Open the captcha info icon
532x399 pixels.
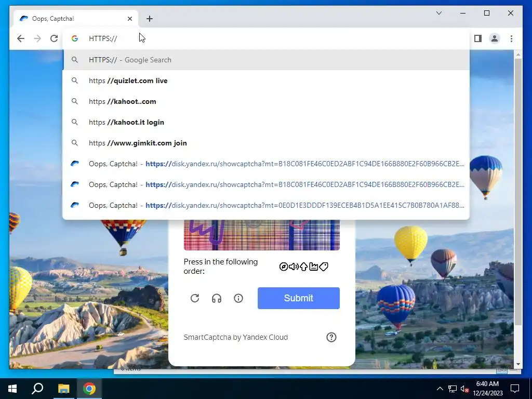[x=238, y=298]
